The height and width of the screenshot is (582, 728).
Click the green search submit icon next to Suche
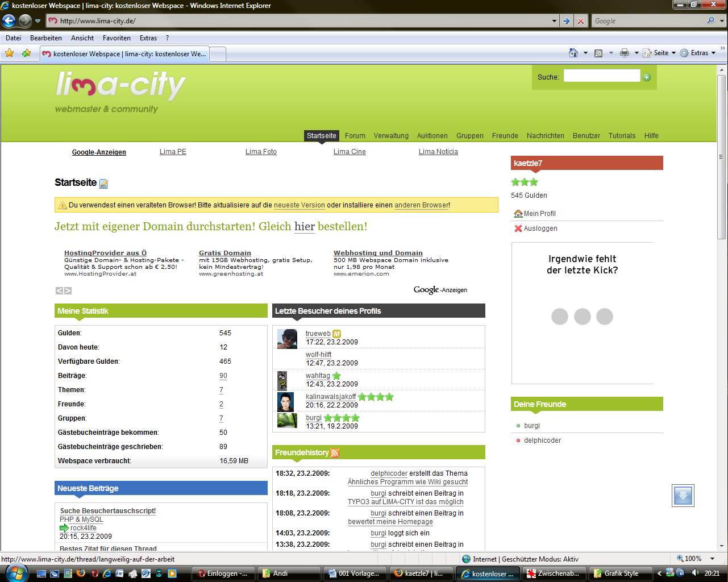647,77
